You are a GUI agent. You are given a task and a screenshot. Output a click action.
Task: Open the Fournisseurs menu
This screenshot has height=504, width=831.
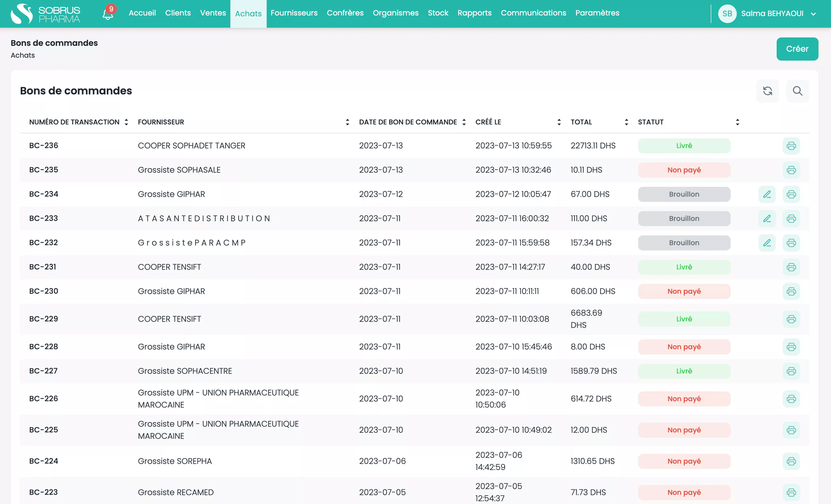click(x=294, y=13)
